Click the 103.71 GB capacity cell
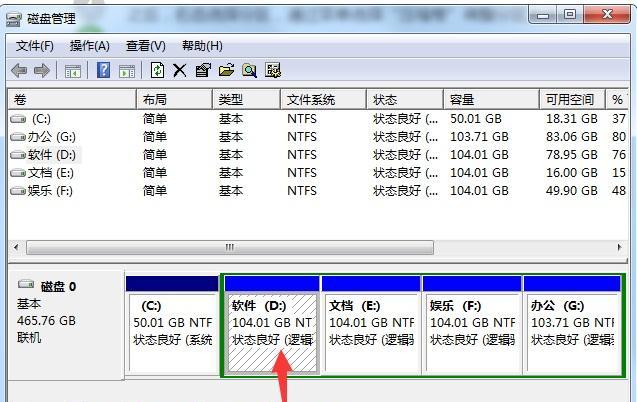The image size is (637, 402). point(479,137)
